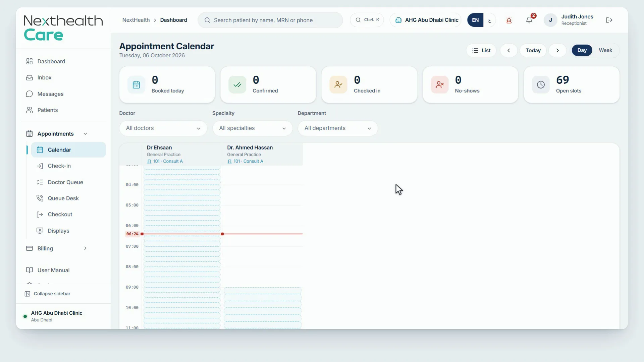Focus the patient search field

270,20
